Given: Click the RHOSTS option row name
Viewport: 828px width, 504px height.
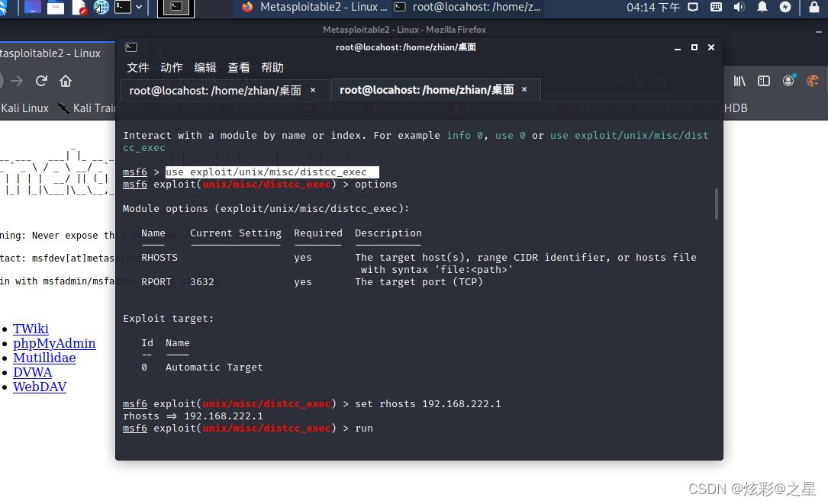Looking at the screenshot, I should coord(159,258).
